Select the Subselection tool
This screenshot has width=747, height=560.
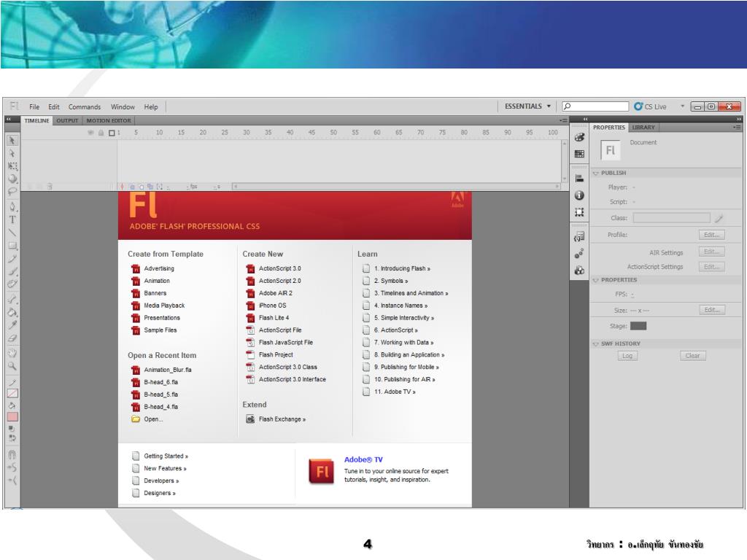coord(12,153)
